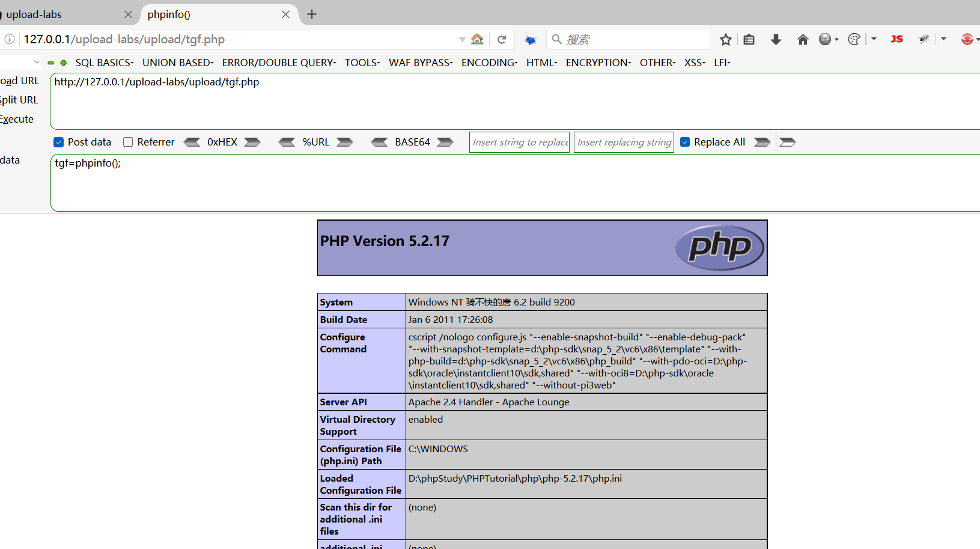Viewport: 980px width, 549px height.
Task: Click the replace arrow after Replace All
Action: [x=762, y=142]
